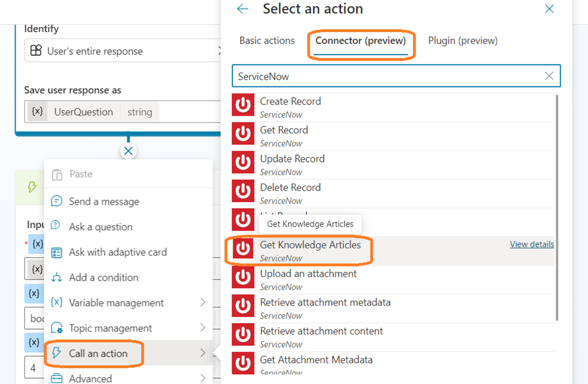Clear the ServiceNow search text
This screenshot has width=588, height=384.
tap(549, 76)
